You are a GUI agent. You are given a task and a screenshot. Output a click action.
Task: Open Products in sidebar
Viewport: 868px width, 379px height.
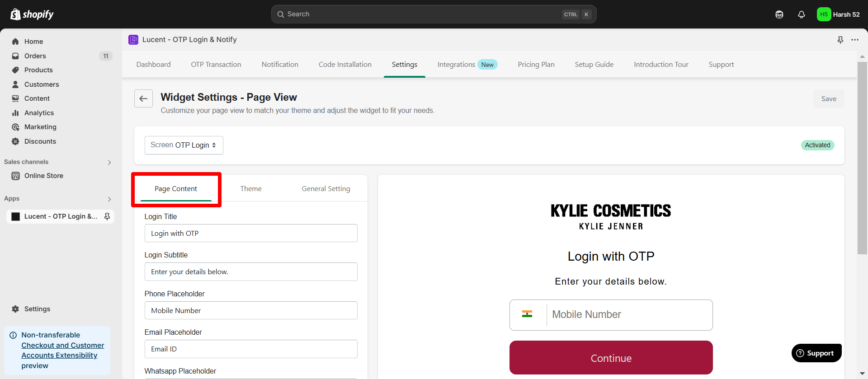(38, 70)
